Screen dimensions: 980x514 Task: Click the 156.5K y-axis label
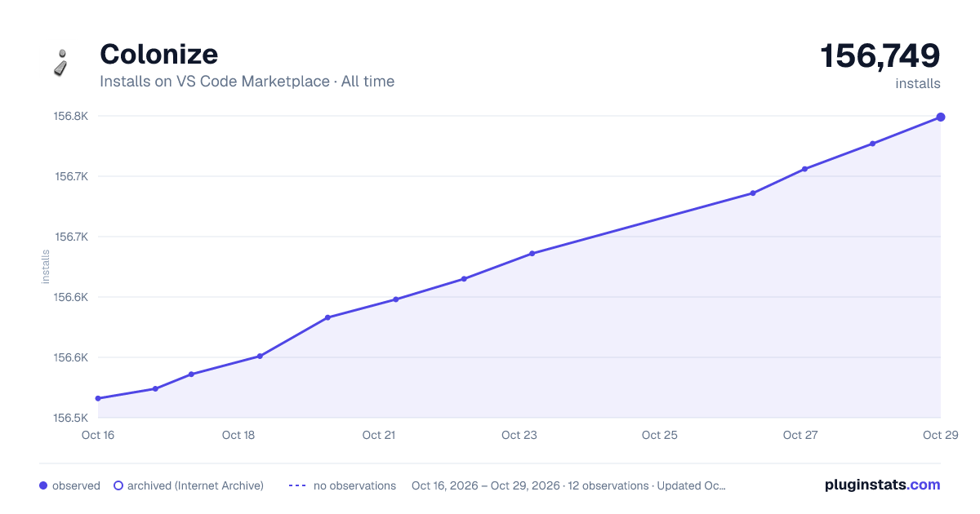coord(71,418)
